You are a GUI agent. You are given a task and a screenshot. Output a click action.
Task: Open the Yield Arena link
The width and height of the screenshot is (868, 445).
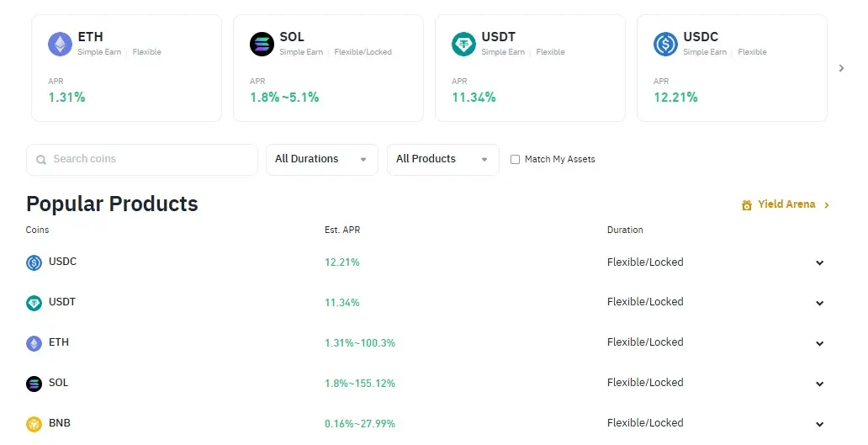tap(786, 204)
